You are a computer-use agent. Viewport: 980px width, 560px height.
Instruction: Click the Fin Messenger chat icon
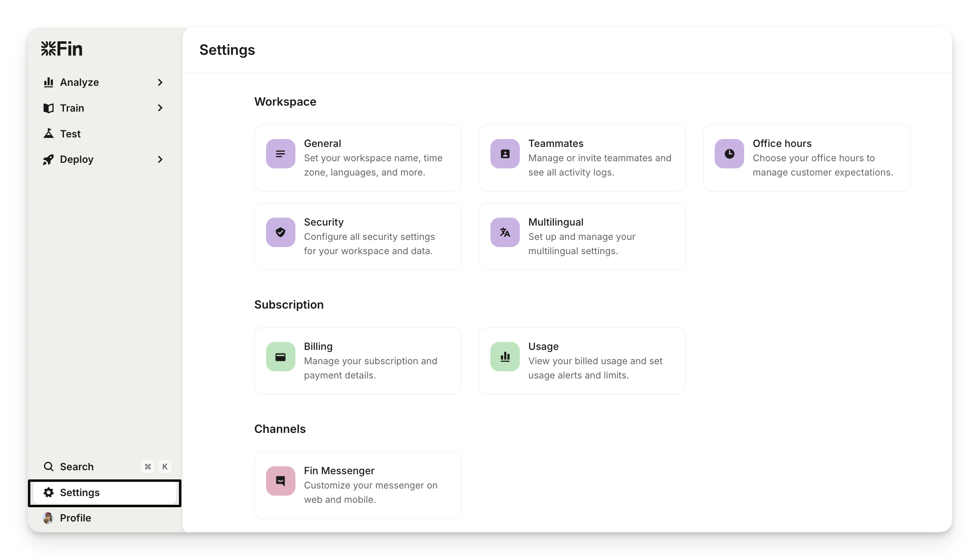coord(280,481)
